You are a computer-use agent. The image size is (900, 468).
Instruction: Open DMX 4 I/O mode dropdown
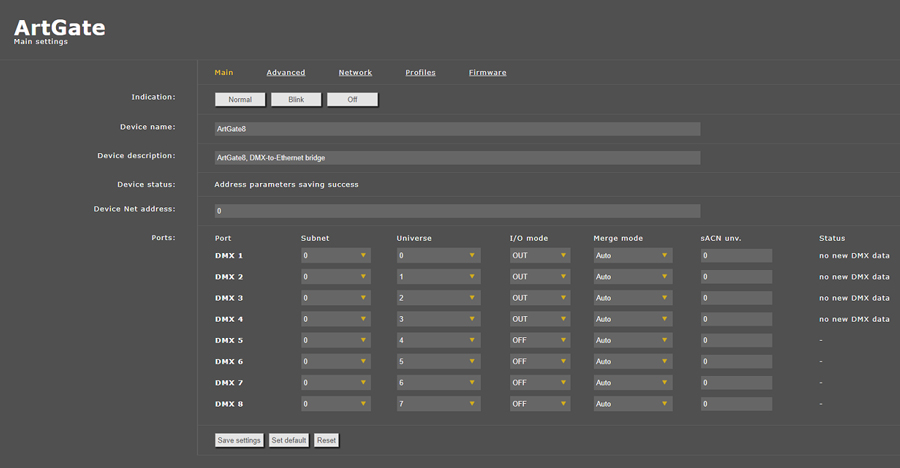540,319
